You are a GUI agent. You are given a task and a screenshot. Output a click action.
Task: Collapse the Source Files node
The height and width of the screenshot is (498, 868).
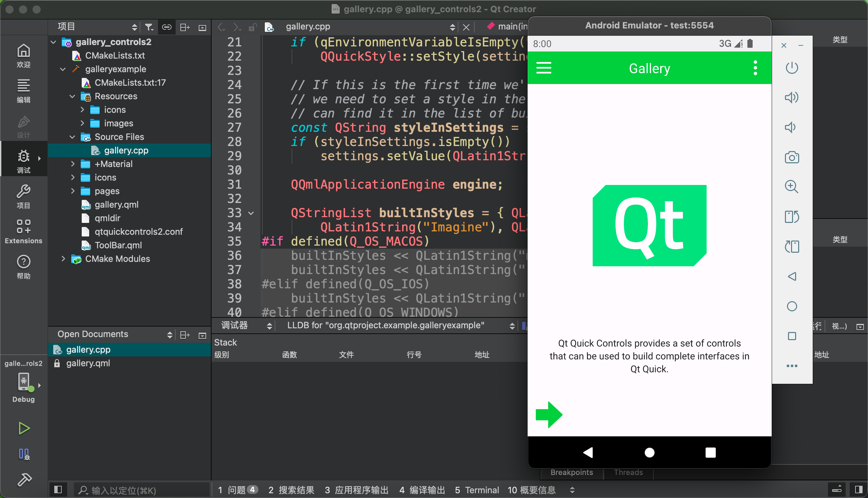click(72, 137)
